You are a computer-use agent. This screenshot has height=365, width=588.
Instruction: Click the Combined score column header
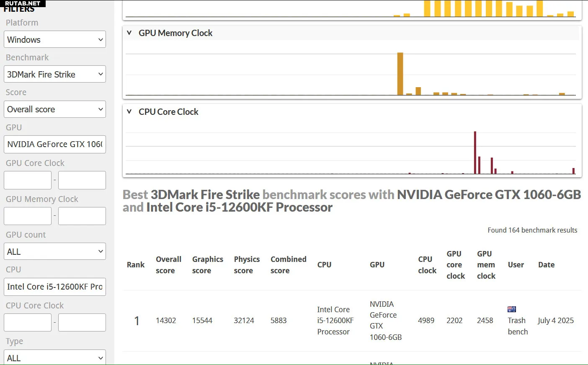point(289,265)
